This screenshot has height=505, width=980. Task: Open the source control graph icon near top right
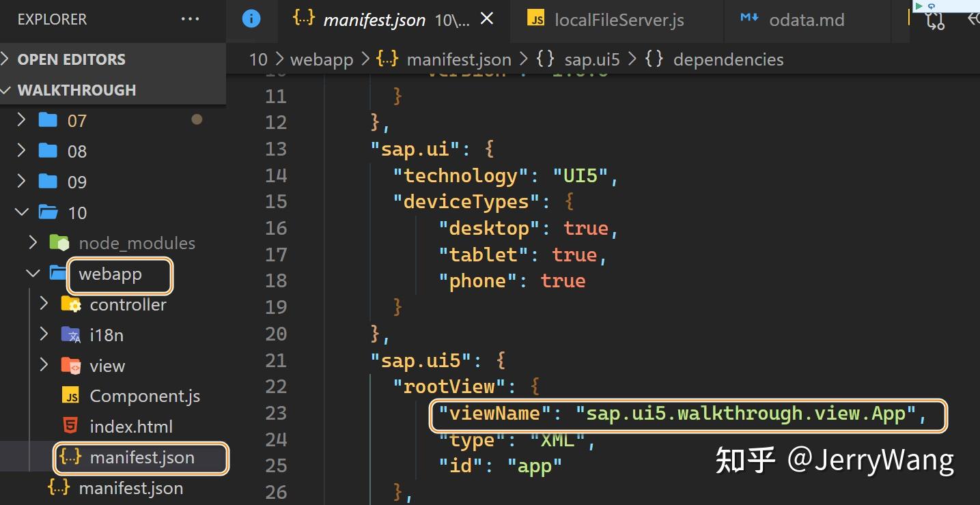tap(935, 21)
